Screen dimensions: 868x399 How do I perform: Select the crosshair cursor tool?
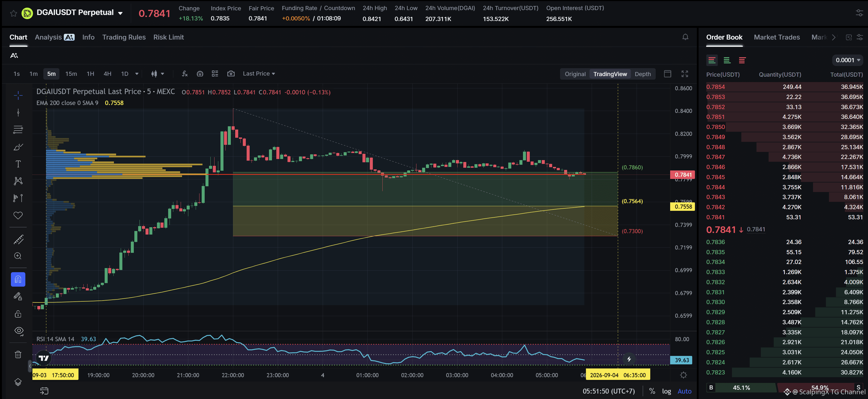pyautogui.click(x=18, y=95)
